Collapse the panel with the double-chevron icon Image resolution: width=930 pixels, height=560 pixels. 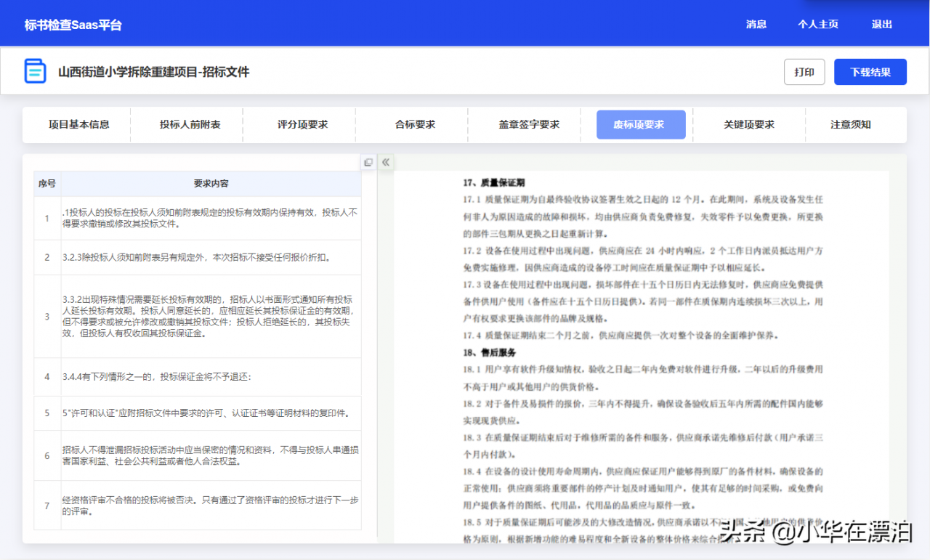[386, 163]
